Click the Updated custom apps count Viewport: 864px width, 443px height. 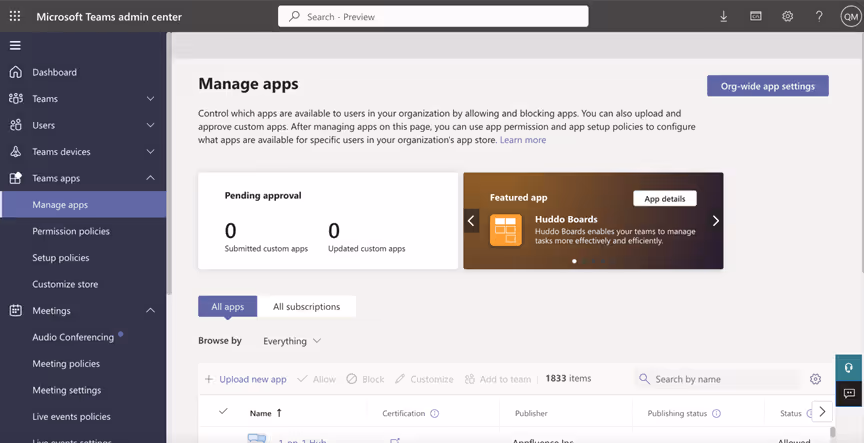pyautogui.click(x=334, y=230)
